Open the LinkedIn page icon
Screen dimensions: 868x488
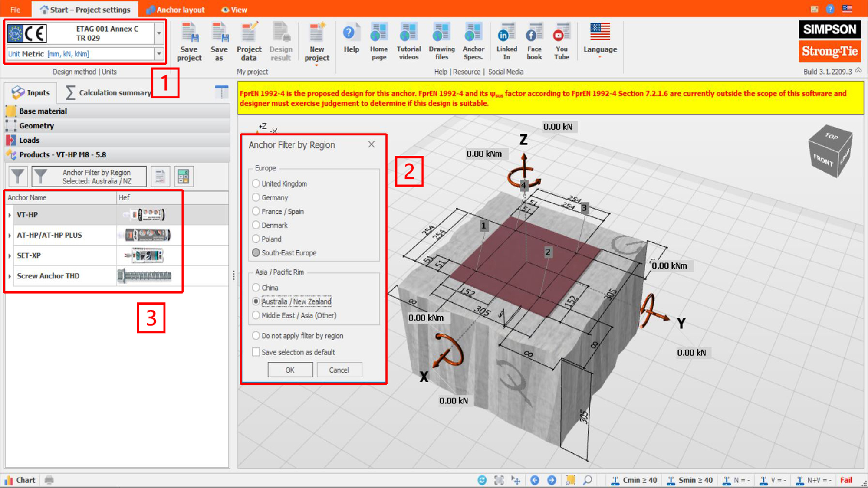506,33
